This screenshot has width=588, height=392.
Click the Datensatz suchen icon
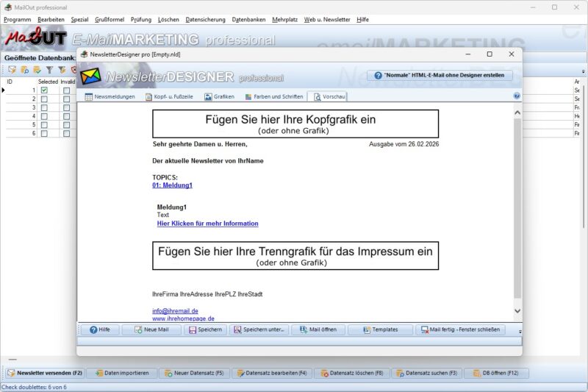click(x=400, y=373)
